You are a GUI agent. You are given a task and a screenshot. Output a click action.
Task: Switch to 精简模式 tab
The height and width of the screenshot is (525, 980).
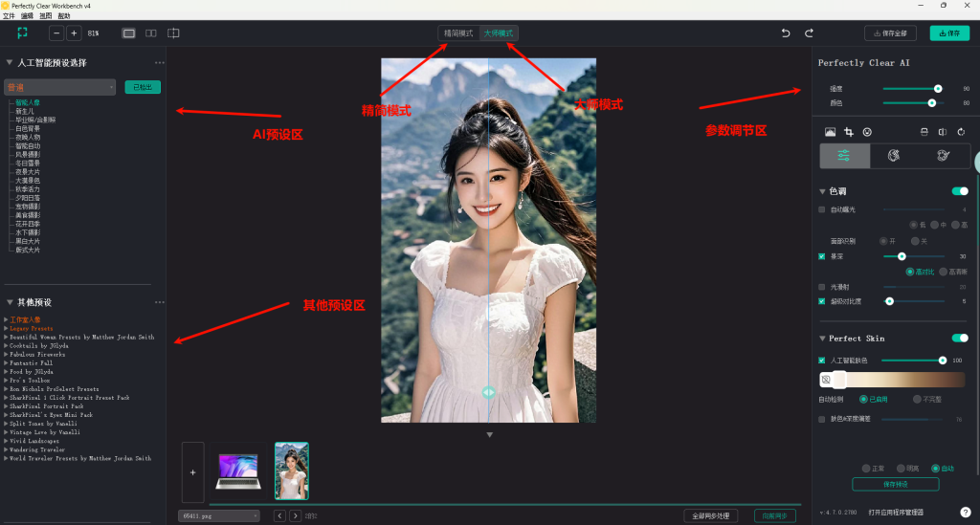(457, 33)
